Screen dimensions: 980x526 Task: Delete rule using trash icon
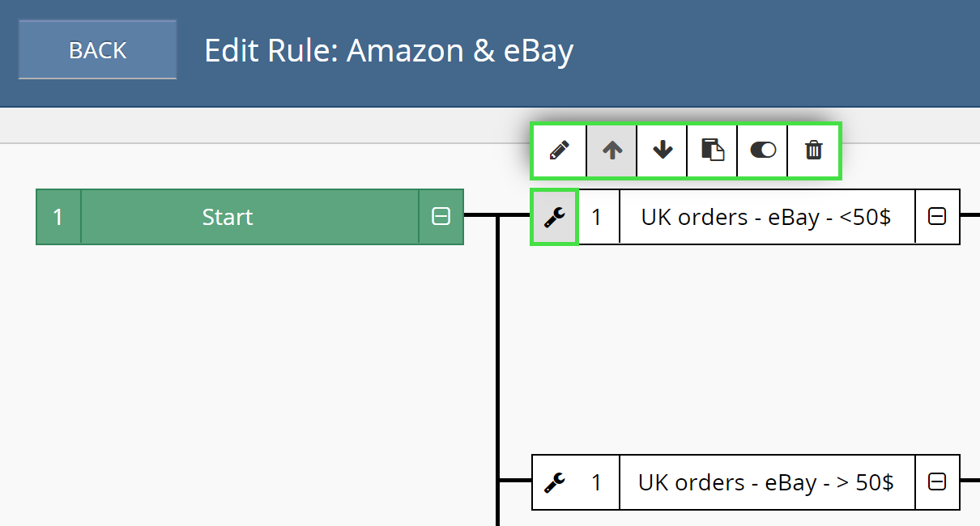click(x=813, y=151)
